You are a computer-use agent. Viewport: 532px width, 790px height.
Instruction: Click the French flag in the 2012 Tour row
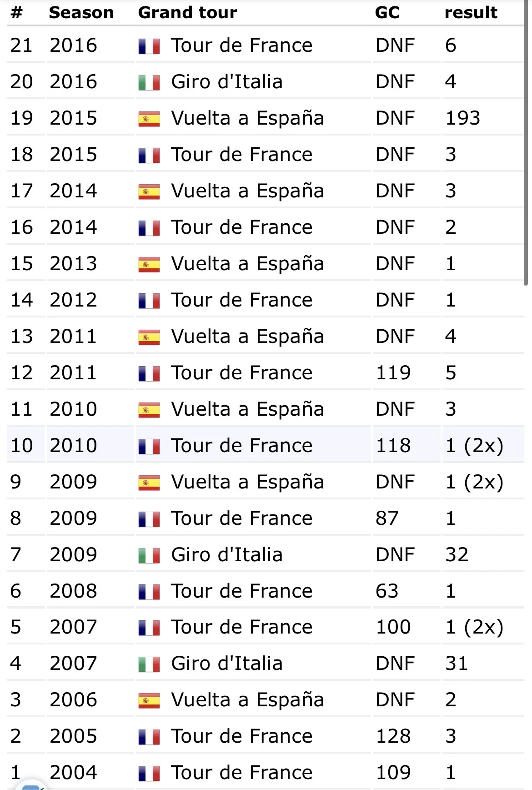(149, 301)
